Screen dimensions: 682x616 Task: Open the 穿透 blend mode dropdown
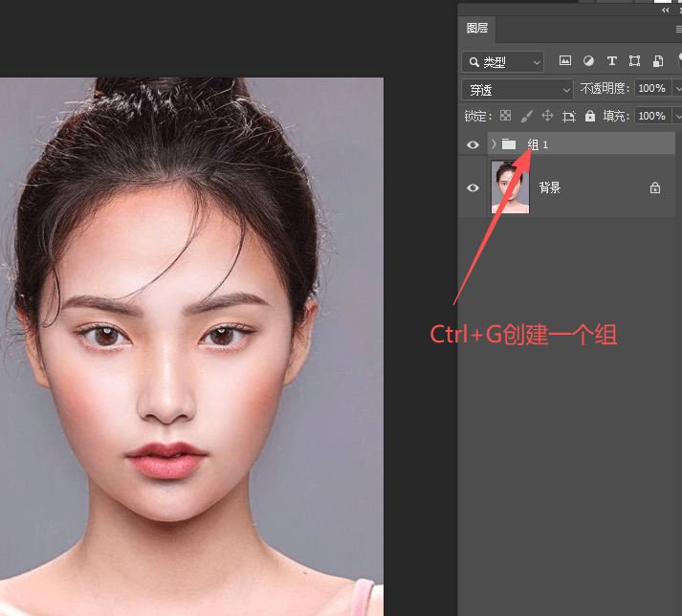[517, 90]
